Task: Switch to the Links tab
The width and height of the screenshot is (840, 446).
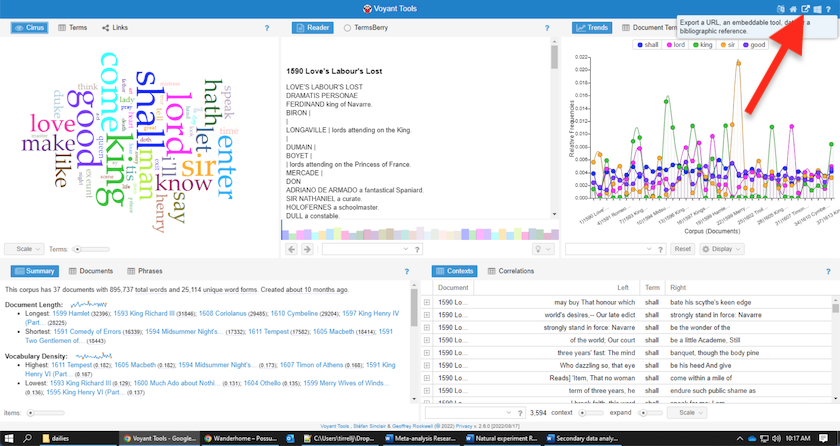Action: [115, 28]
